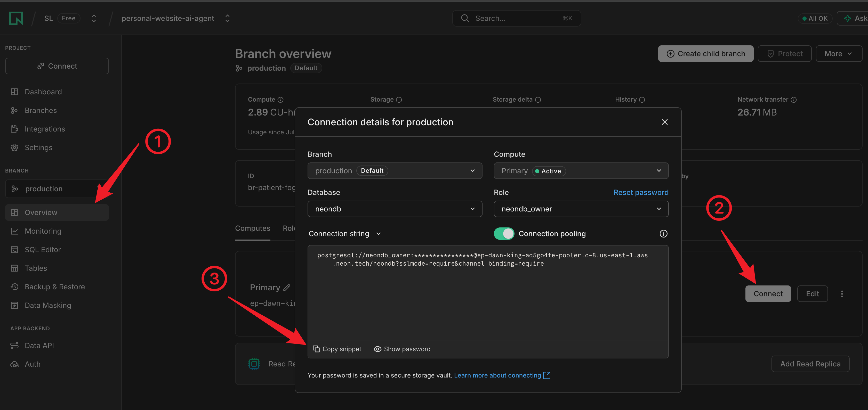The width and height of the screenshot is (868, 410).
Task: Switch to the Computes tab
Action: point(253,228)
